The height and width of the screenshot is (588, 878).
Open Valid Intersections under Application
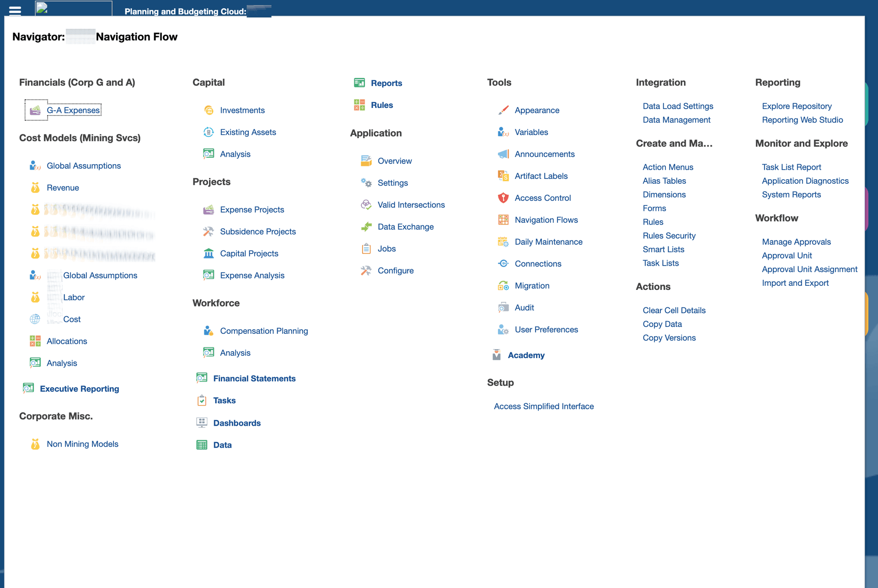click(411, 204)
